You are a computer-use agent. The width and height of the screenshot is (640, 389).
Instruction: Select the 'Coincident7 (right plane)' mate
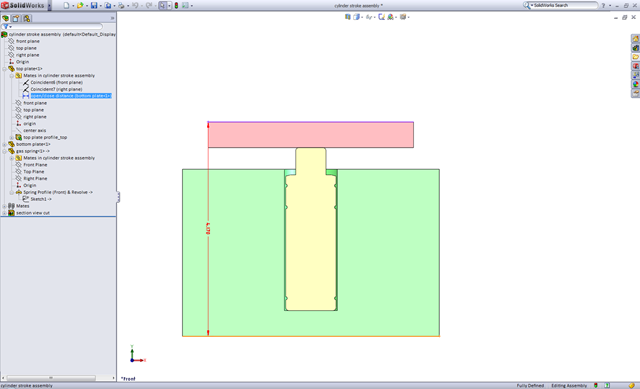tap(56, 89)
